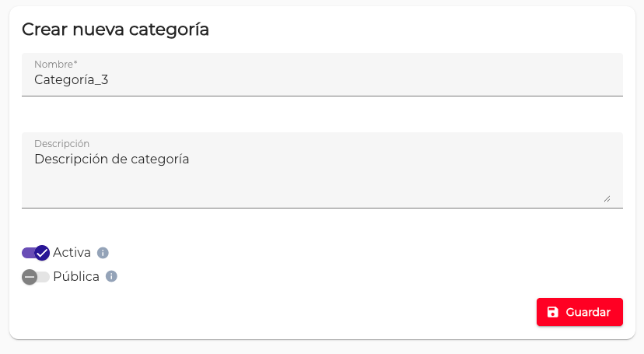Screen dimensions: 644x354
Task: Click the floppy disk save icon
Action: coord(552,312)
